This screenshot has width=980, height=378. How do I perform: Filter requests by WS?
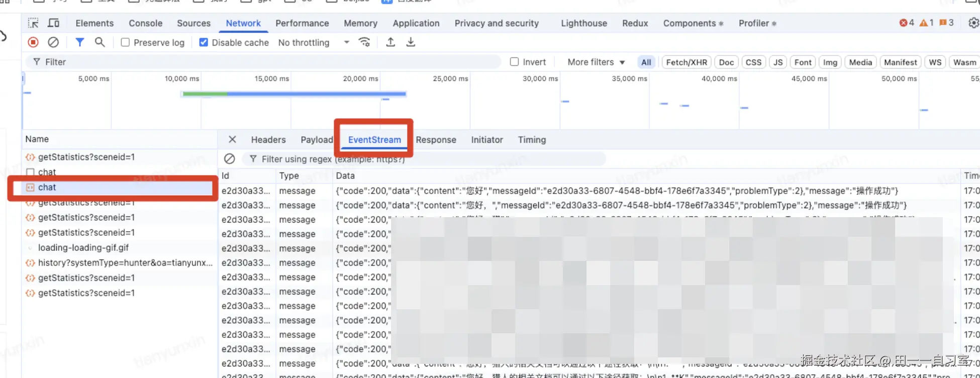935,62
